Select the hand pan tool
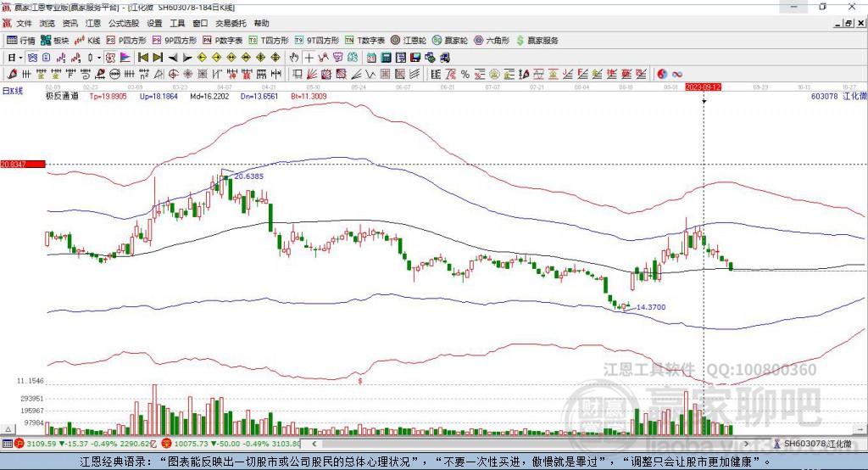This screenshot has height=470, width=868. 294,58
